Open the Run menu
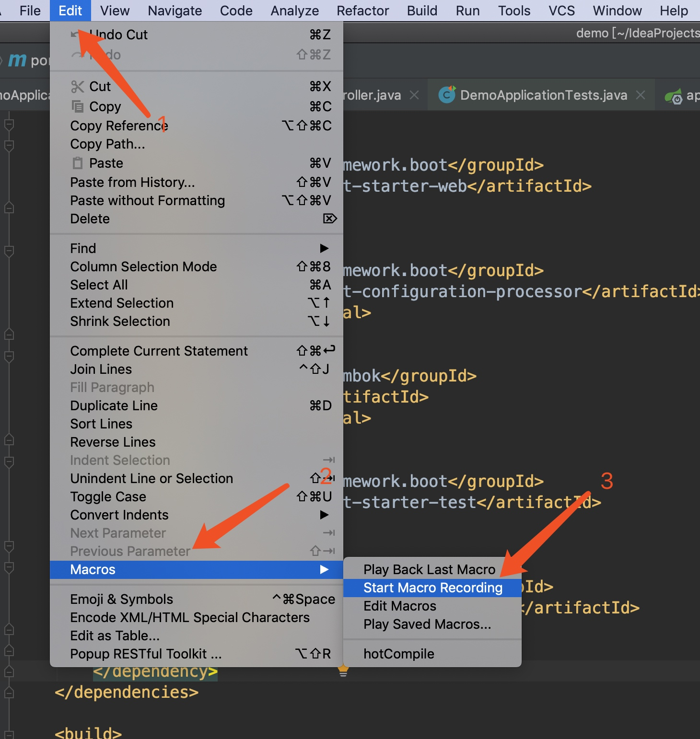 pos(468,11)
